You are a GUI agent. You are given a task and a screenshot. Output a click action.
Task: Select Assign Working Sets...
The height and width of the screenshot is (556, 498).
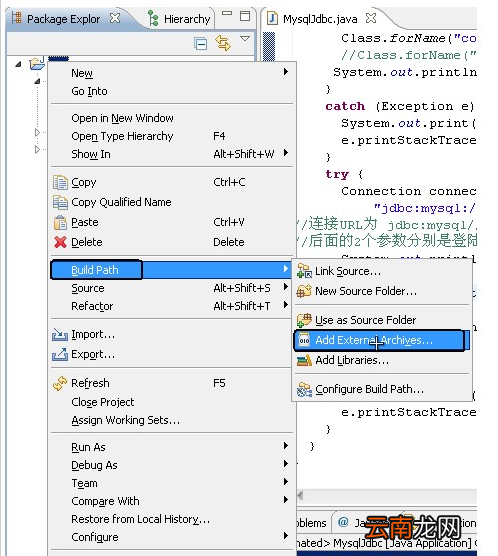click(x=172, y=420)
